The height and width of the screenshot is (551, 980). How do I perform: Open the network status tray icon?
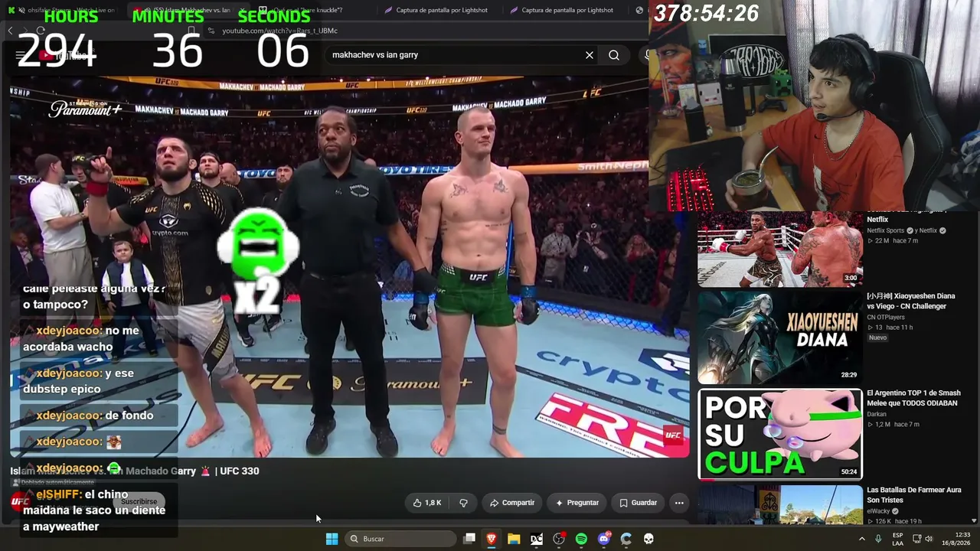[x=916, y=539]
